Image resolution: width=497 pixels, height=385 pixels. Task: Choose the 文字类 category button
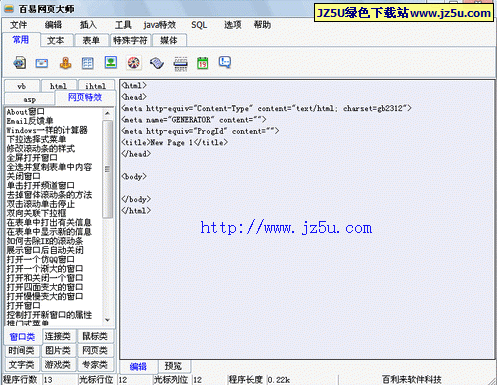pyautogui.click(x=21, y=365)
